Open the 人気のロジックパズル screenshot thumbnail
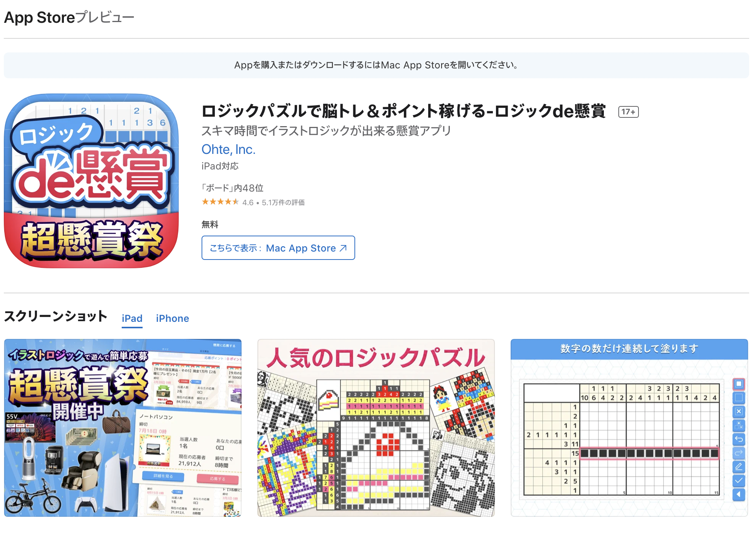The width and height of the screenshot is (756, 535). [376, 428]
